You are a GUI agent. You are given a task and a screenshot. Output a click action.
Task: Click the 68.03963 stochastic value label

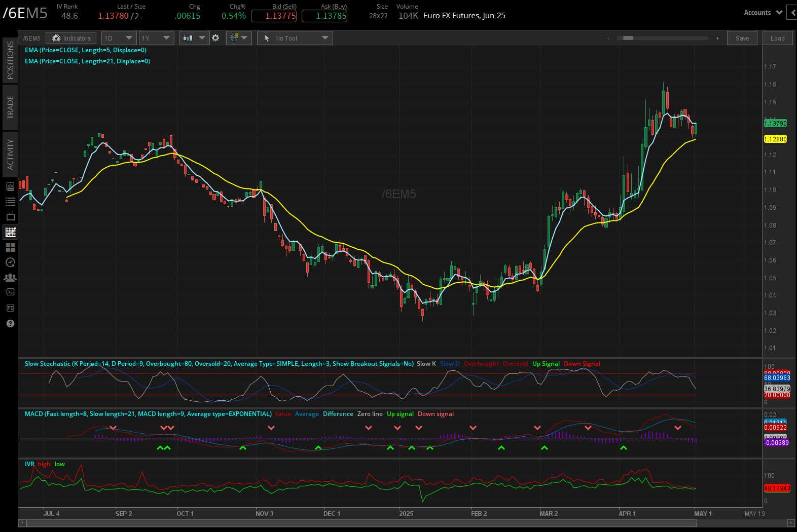[x=777, y=378]
